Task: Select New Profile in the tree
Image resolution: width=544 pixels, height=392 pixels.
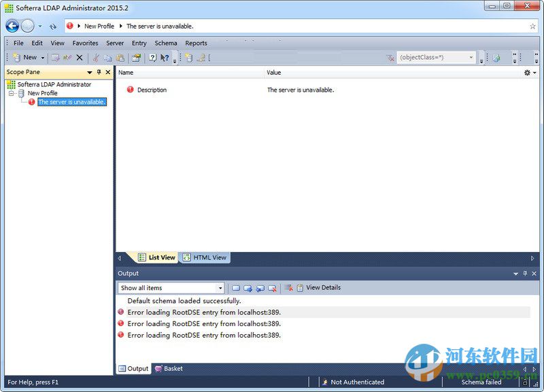Action: 43,93
